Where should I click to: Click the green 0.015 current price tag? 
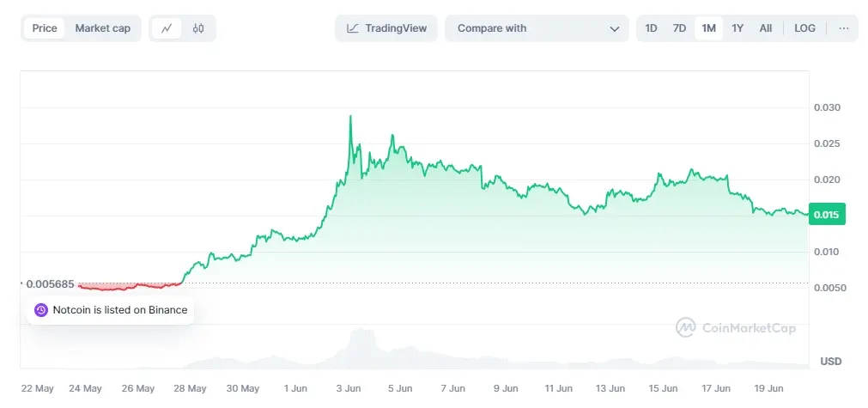827,214
